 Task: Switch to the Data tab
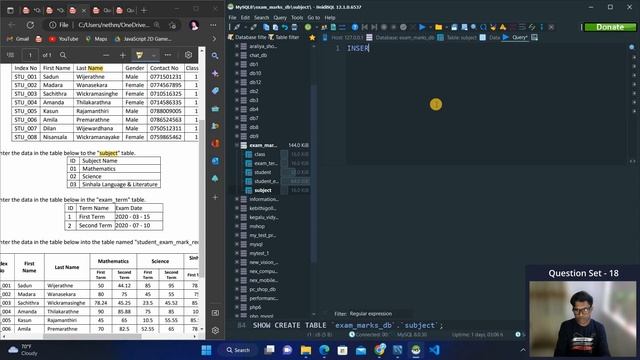490,38
